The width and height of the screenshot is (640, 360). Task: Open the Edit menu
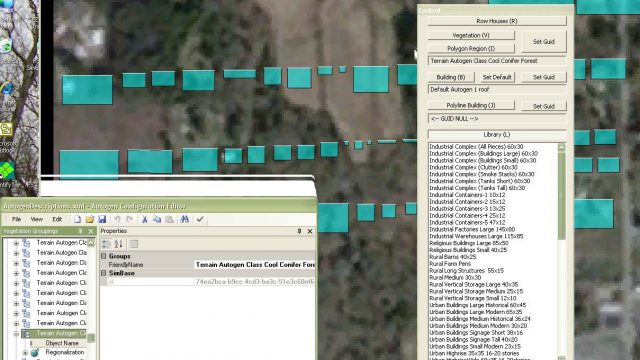57,219
